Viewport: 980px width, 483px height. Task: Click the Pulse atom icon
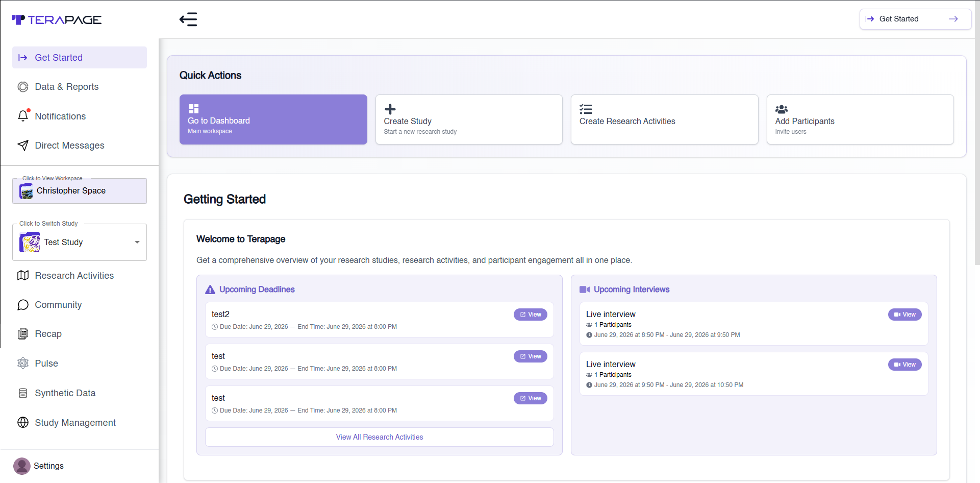23,364
